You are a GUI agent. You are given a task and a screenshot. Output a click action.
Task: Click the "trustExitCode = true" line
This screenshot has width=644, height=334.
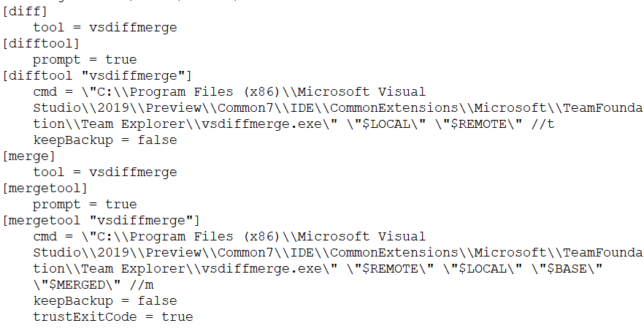pyautogui.click(x=113, y=317)
